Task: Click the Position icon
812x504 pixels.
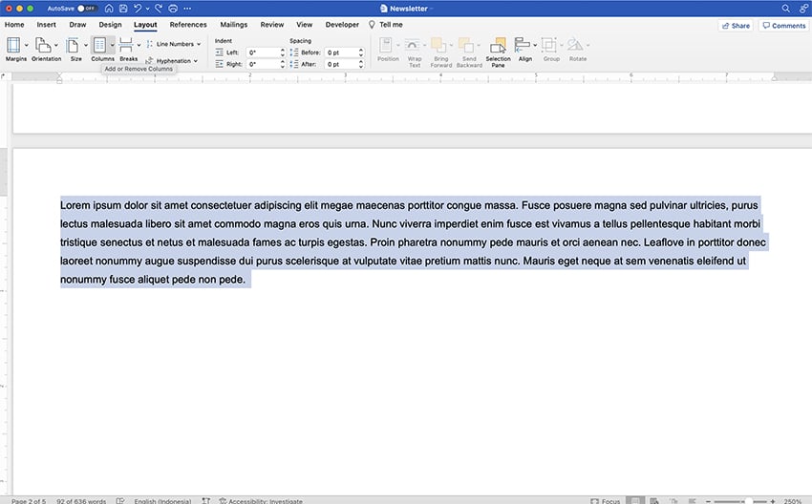Action: [385, 45]
